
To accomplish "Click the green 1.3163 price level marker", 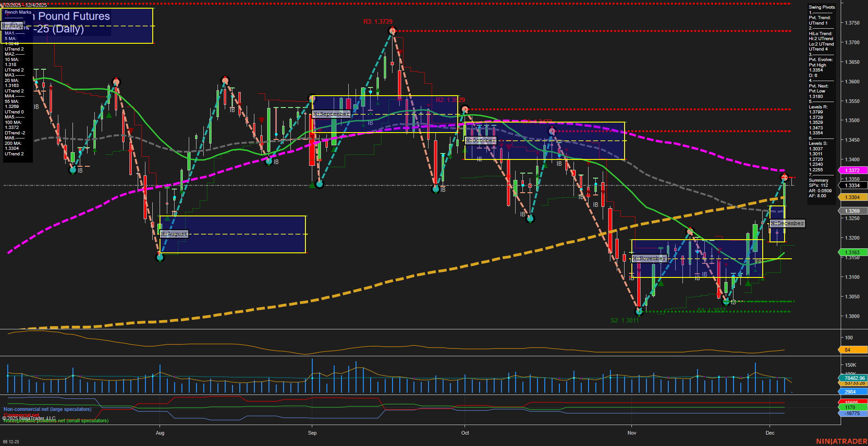I will click(851, 252).
